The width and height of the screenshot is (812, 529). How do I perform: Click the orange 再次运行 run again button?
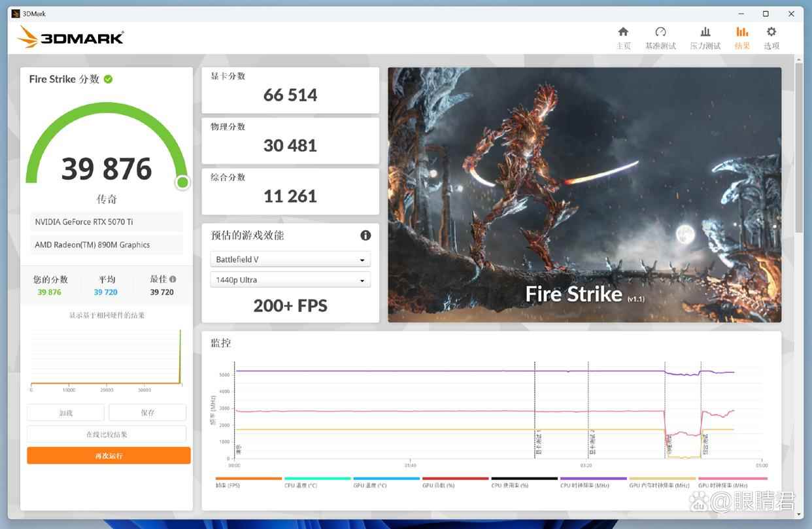coord(109,456)
